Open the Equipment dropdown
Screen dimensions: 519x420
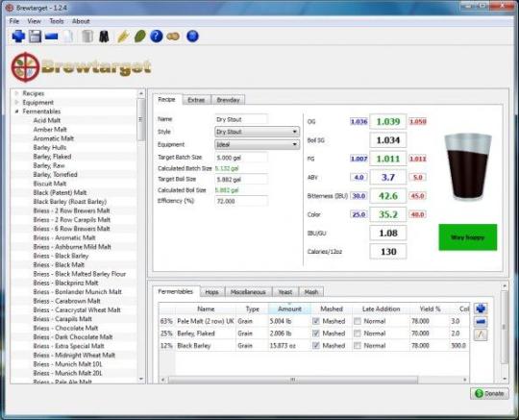[x=258, y=144]
